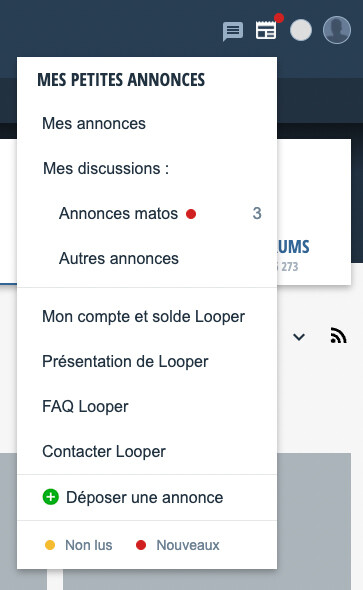363x590 pixels.
Task: Expand the chevron dropdown near RSS icon
Action: click(x=299, y=337)
